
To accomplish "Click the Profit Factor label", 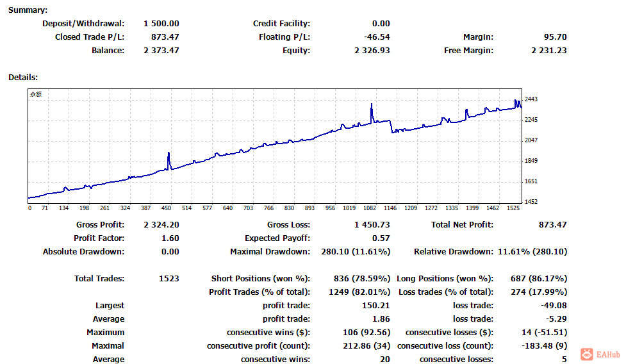I will (99, 238).
